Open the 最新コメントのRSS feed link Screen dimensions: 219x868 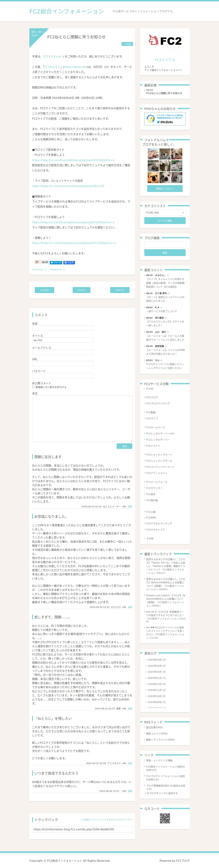pyautogui.click(x=157, y=734)
